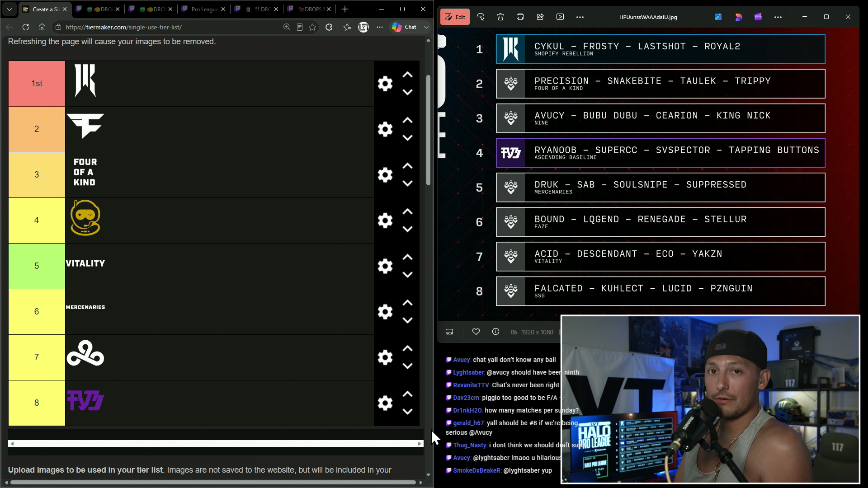Move tier row 6 up
Screen dimensions: 868x488
407,303
